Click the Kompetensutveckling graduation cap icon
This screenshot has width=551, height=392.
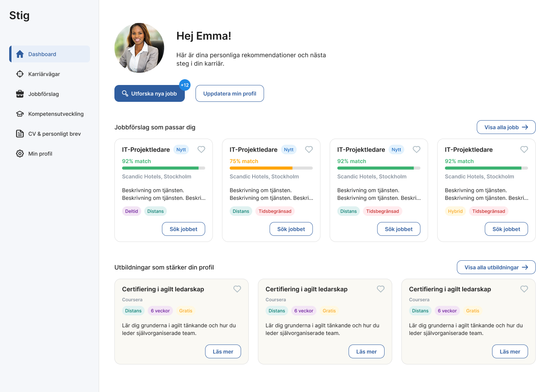[20, 114]
